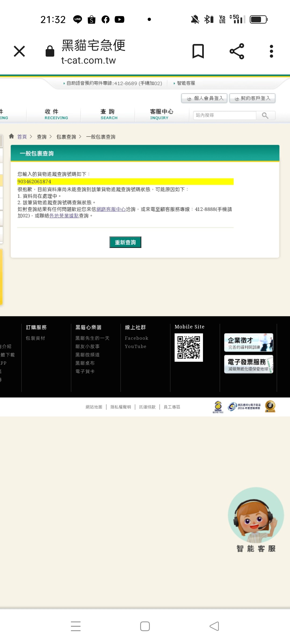Click the 2016 e-commerce transparency badge

pyautogui.click(x=244, y=407)
